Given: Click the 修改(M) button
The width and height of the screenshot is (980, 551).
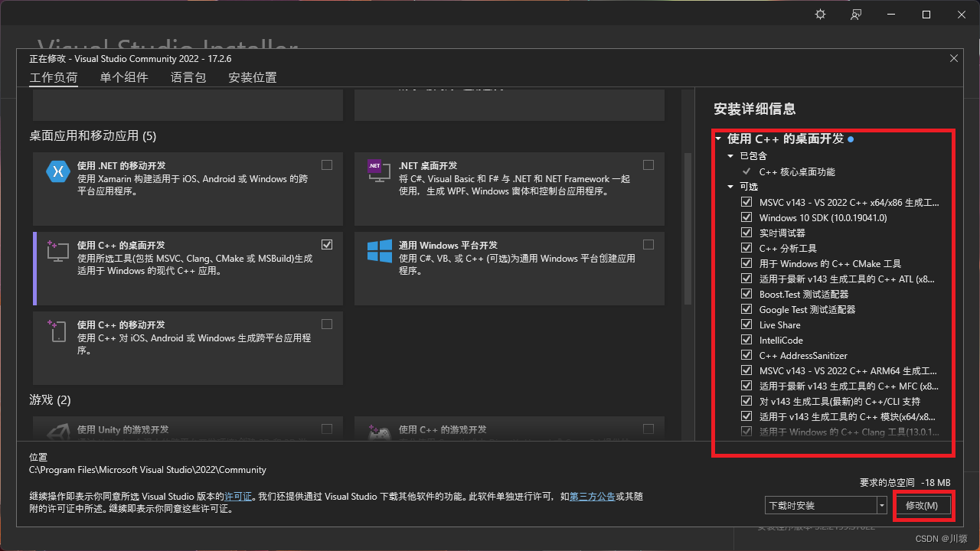Looking at the screenshot, I should click(923, 505).
